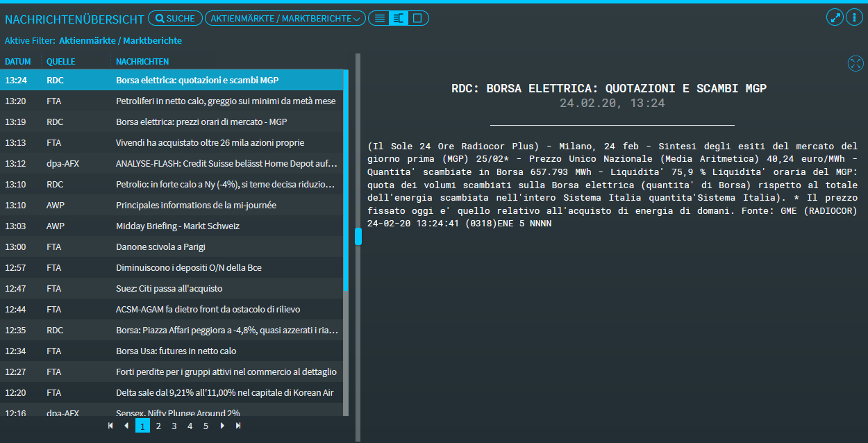This screenshot has width=868, height=443.
Task: Open the three-dot options menu
Action: point(854,17)
